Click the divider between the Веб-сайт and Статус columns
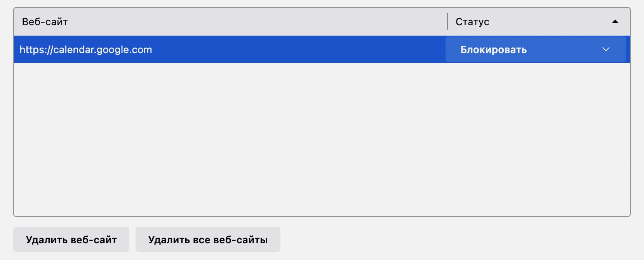The width and height of the screenshot is (644, 260). pos(447,21)
